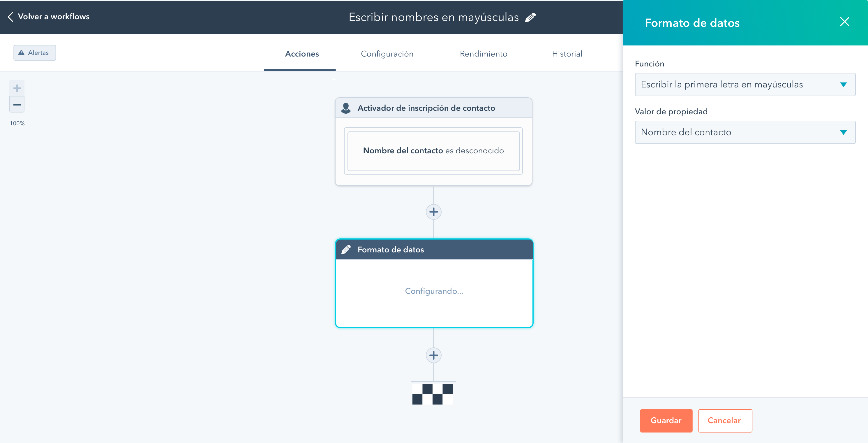Edit the workflow name with the pencil icon
The height and width of the screenshot is (443, 868).
click(530, 17)
